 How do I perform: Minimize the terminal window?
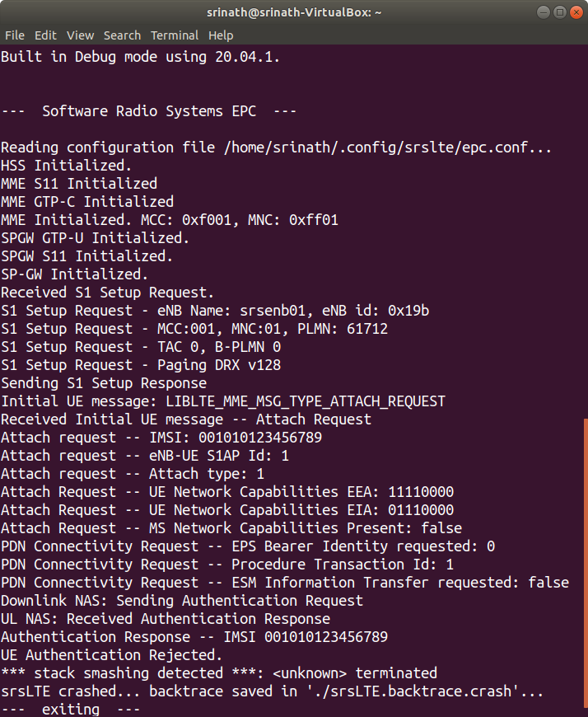544,12
